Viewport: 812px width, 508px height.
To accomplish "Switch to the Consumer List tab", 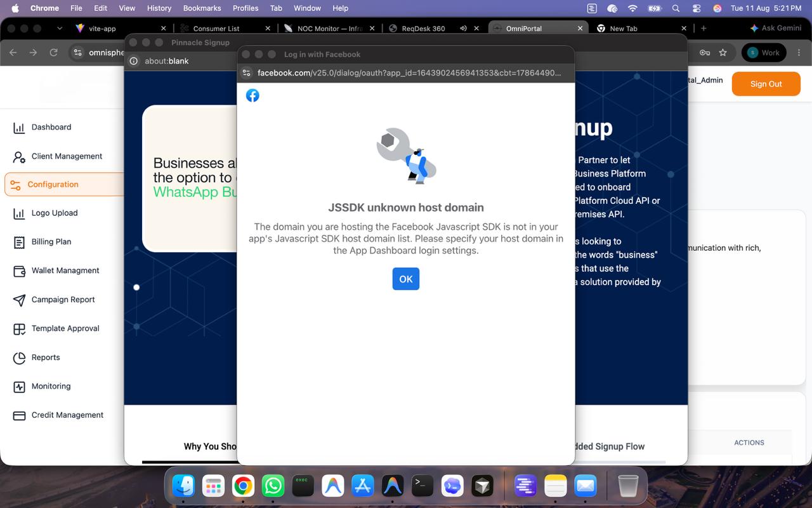I will click(225, 29).
